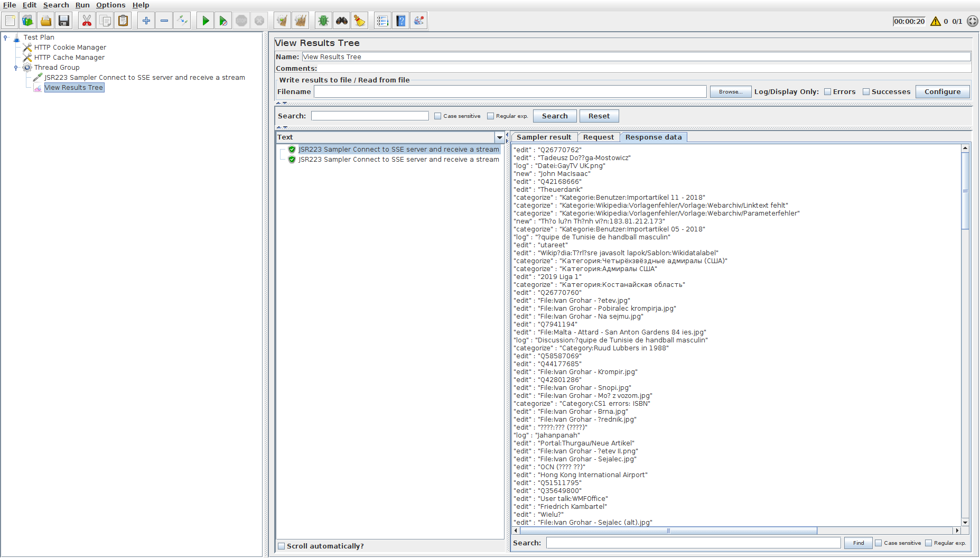Viewport: 980px width, 558px height.
Task: Click the Clear icon with single broom
Action: click(282, 21)
